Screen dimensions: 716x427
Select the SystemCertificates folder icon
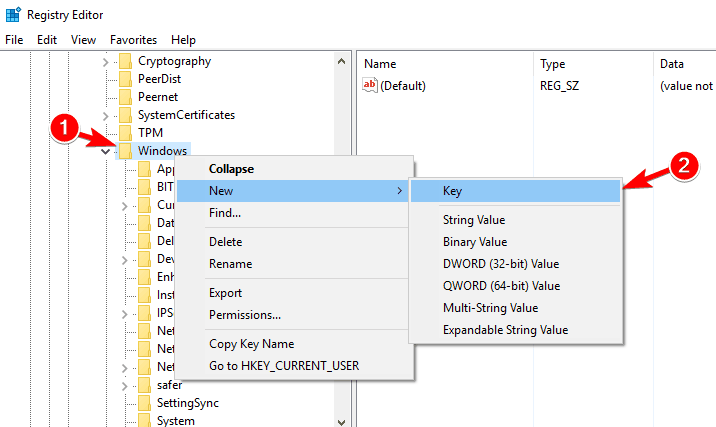click(125, 115)
